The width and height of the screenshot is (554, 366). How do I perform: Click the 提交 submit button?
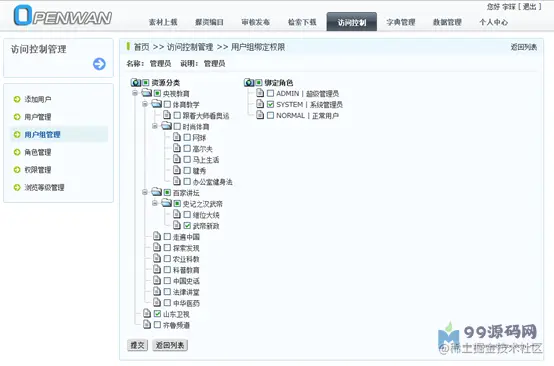137,345
